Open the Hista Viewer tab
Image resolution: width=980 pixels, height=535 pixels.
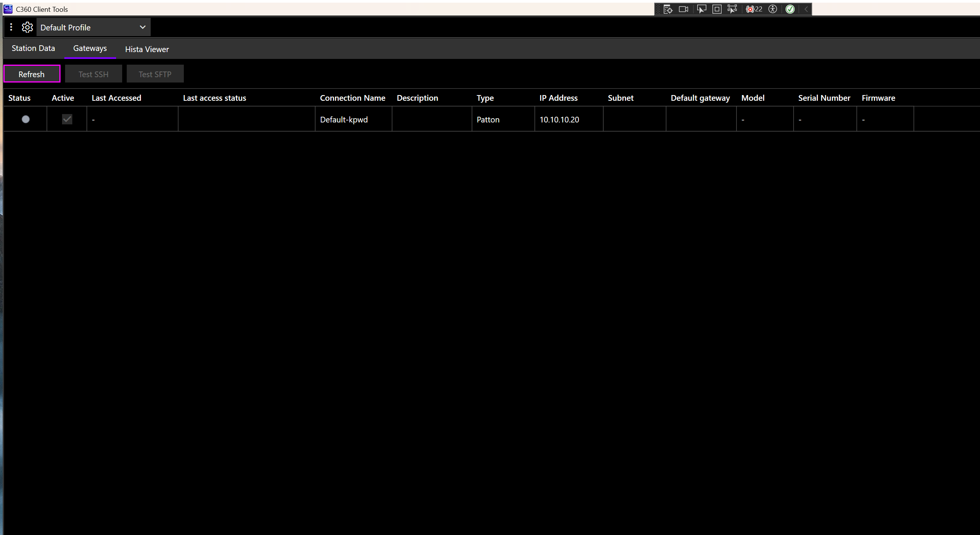point(147,49)
